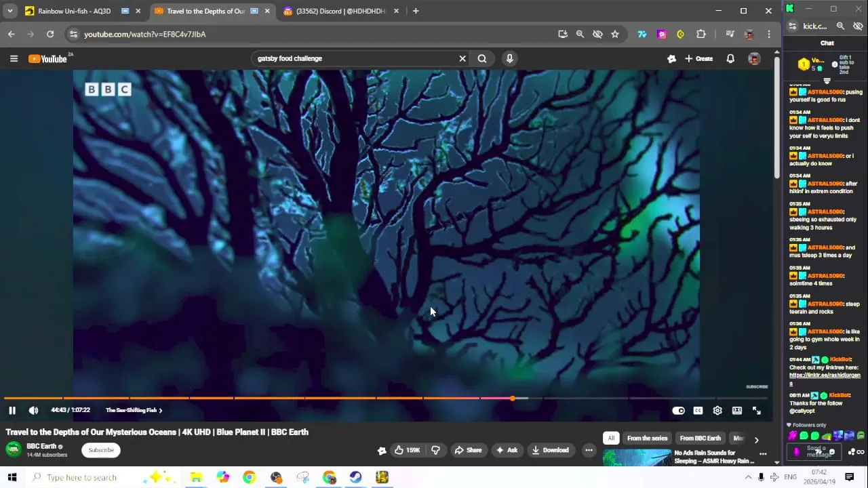Close the YouTube browser tab
This screenshot has width=868, height=488.
(267, 11)
